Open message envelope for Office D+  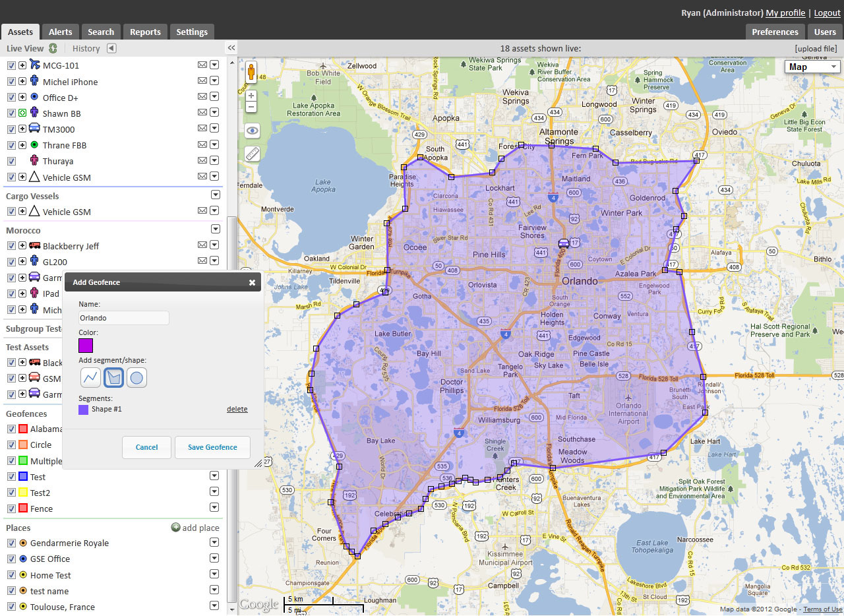point(202,98)
